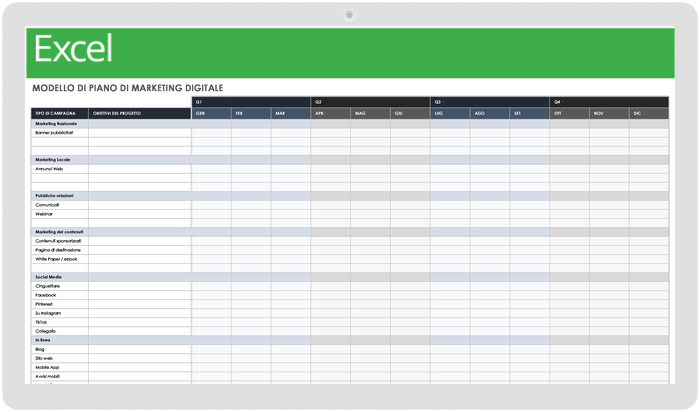Select the 'Pagina di destinazione' cell

click(x=60, y=250)
